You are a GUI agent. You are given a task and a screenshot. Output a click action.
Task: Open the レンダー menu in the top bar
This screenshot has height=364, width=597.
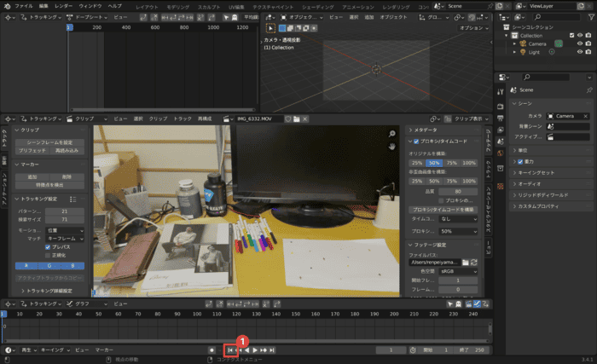[64, 6]
